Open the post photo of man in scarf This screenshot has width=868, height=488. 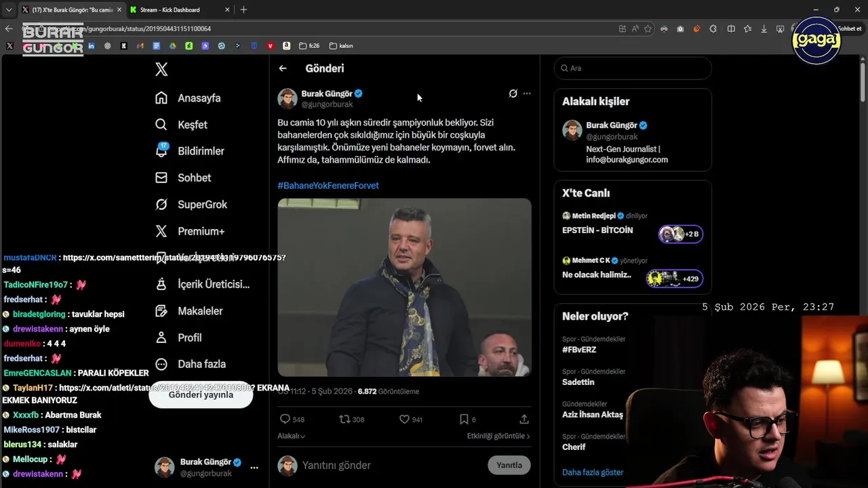(404, 287)
